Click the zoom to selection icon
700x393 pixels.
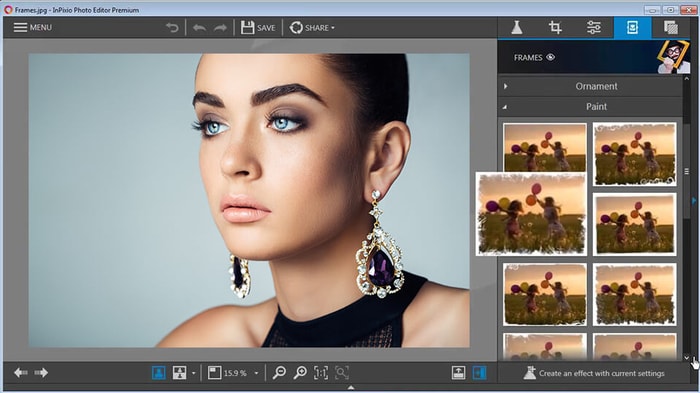click(x=342, y=372)
